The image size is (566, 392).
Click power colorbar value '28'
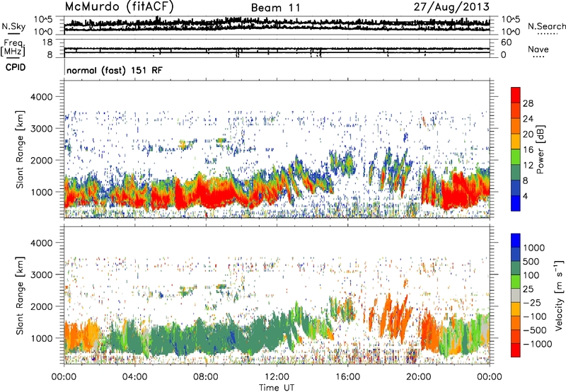pos(528,103)
